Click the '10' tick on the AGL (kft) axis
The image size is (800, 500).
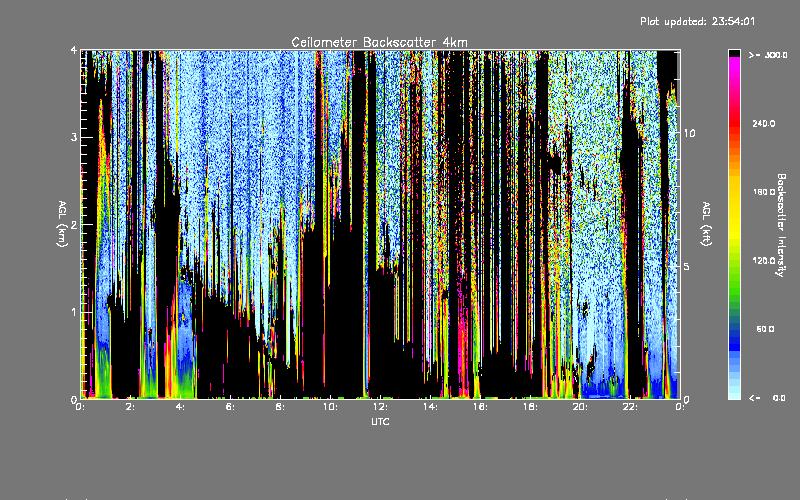click(x=689, y=133)
